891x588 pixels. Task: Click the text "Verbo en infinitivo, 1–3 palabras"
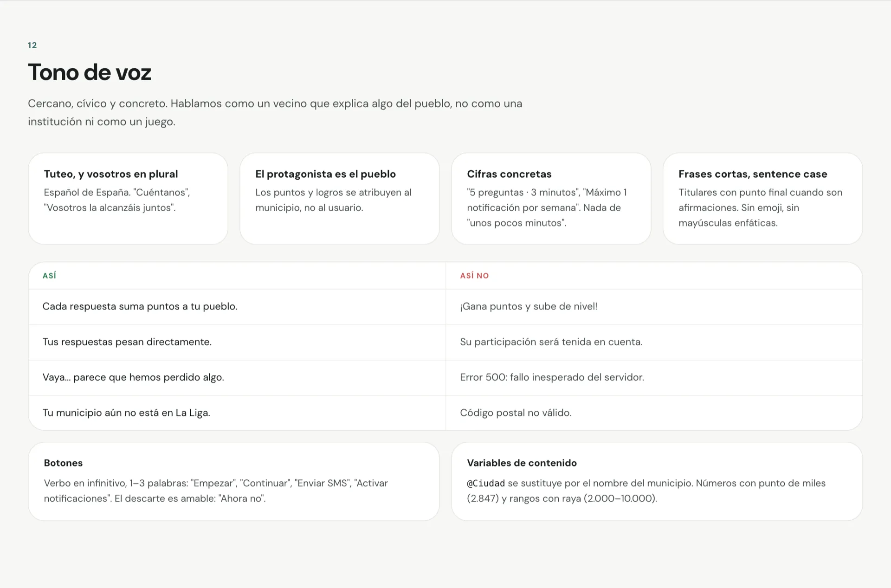pyautogui.click(x=116, y=483)
